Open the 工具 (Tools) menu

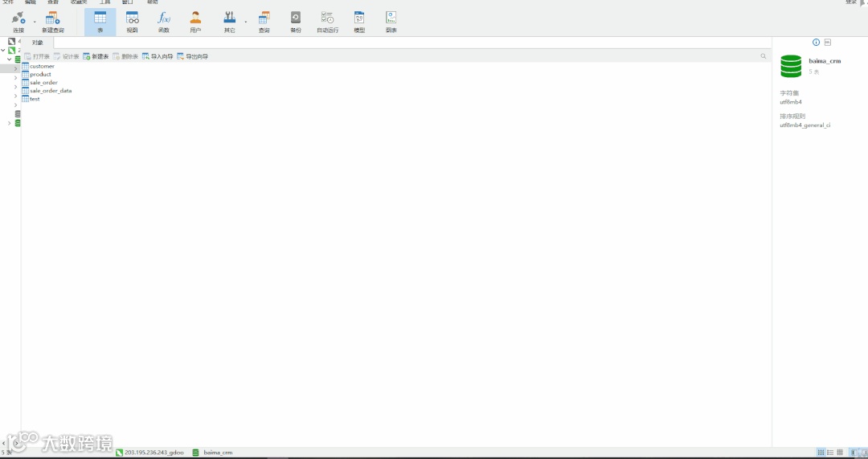click(104, 2)
